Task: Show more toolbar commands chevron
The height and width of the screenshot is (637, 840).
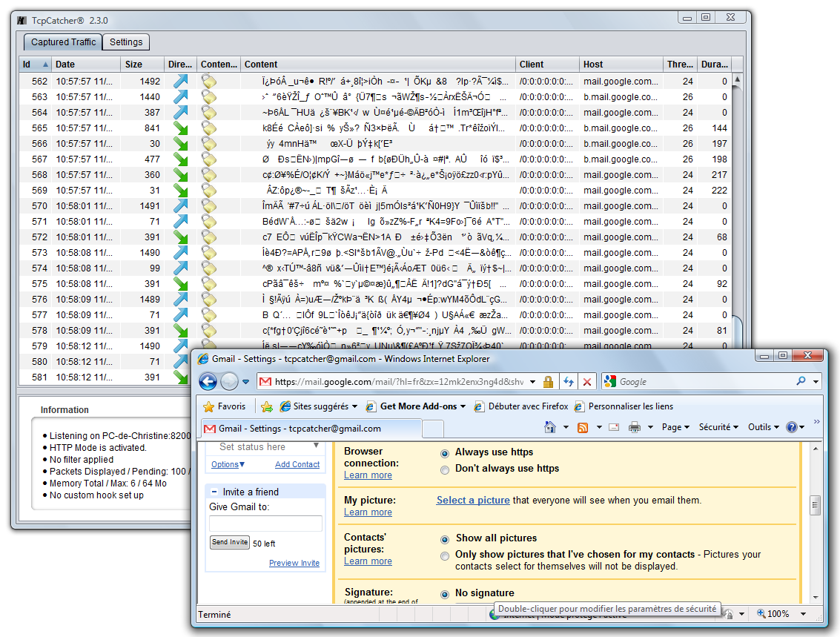Action: pos(816,422)
